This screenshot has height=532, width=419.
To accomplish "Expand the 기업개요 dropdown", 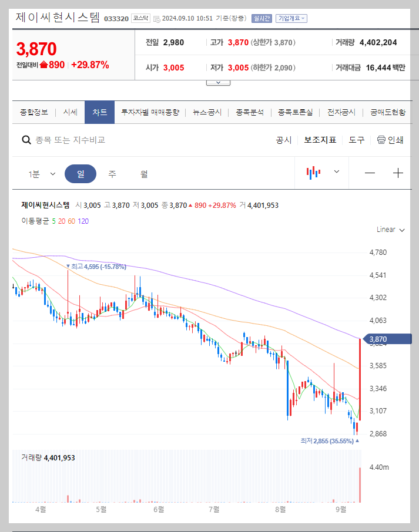I will (x=293, y=18).
